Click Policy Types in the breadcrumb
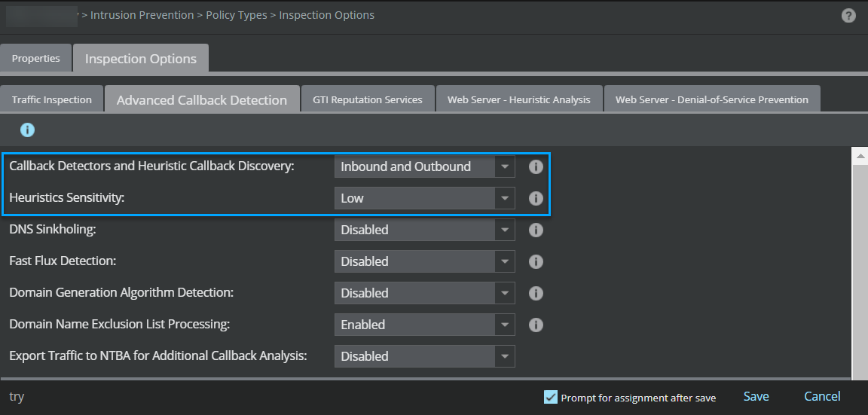 (x=237, y=15)
